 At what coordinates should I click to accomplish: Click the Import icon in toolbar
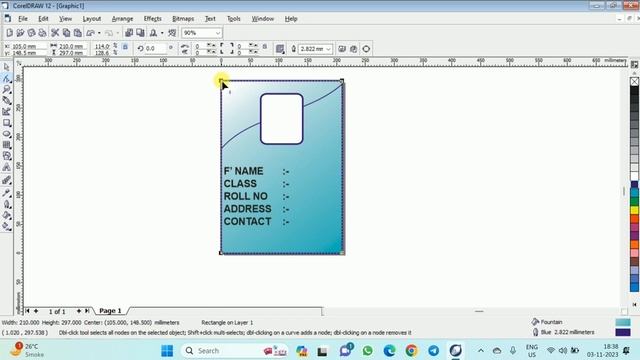(x=129, y=33)
